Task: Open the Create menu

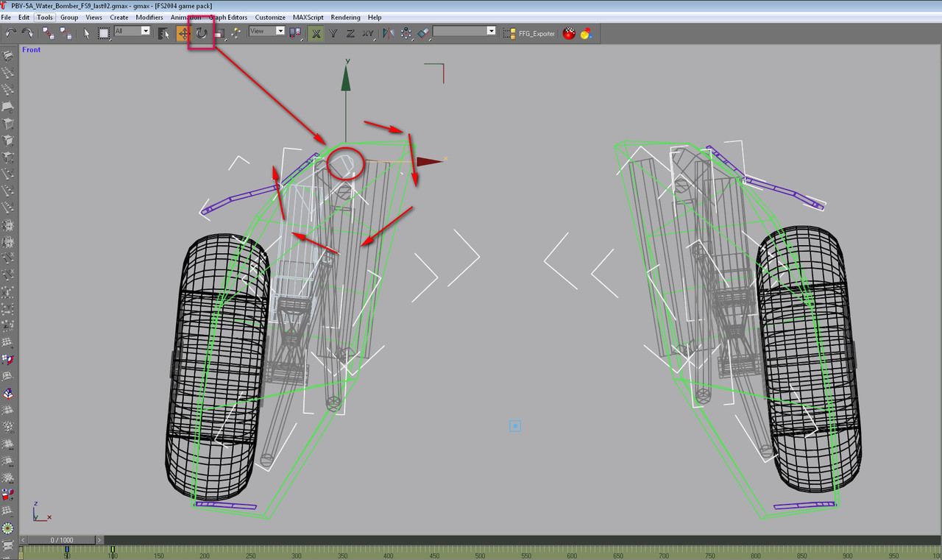Action: click(119, 17)
